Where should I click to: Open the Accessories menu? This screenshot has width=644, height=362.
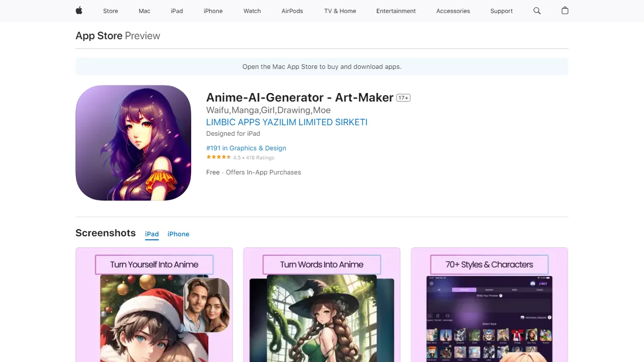(453, 11)
